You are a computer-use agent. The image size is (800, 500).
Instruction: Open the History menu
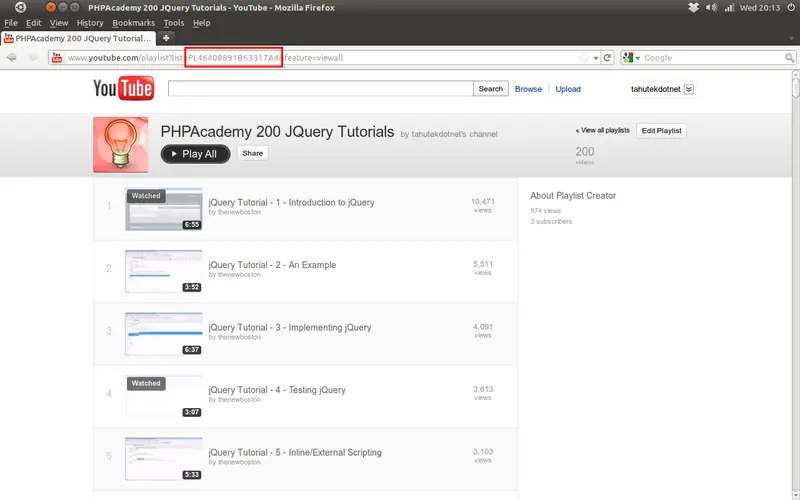[x=90, y=23]
